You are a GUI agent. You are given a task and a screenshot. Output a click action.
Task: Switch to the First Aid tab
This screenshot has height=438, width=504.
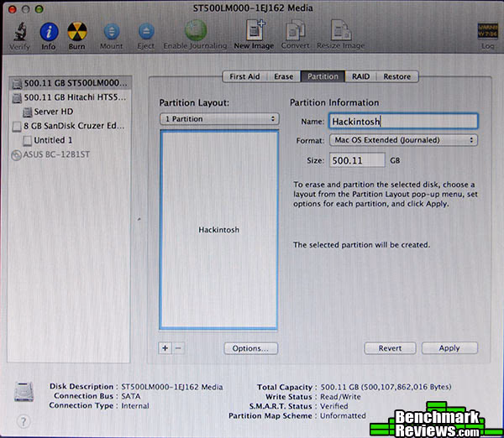[x=244, y=76]
